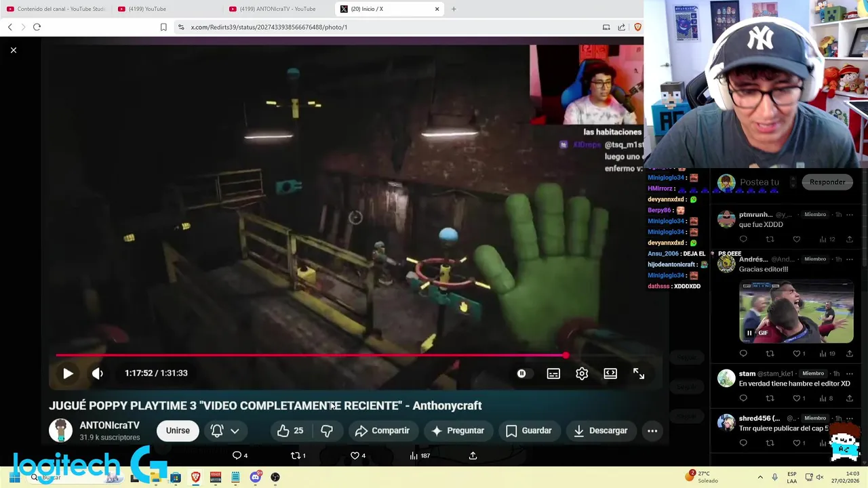Screen dimensions: 868x488
Task: View stats on stam's reply showing 8
Action: 825,398
